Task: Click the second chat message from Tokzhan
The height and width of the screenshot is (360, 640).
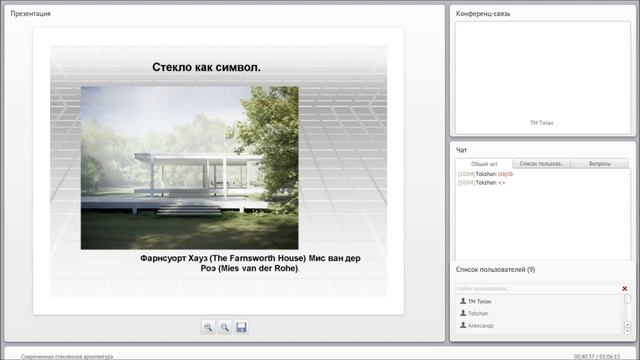Action: (x=482, y=183)
